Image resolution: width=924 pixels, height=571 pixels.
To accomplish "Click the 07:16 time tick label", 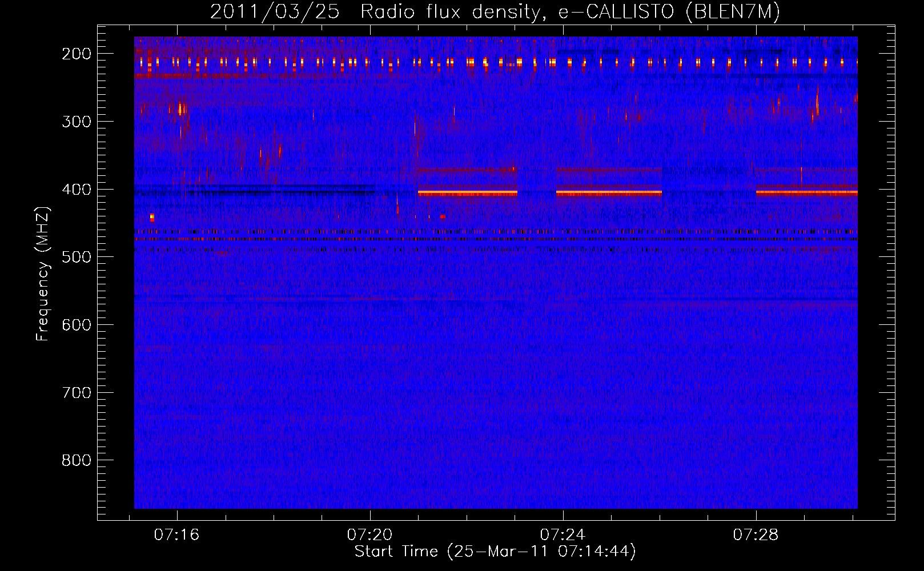I will 176,535.
